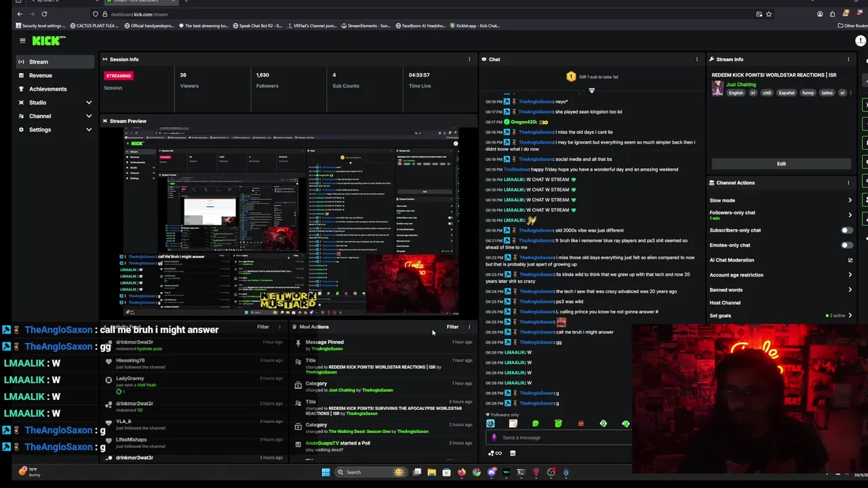Click Just Chatting category link
Image resolution: width=868 pixels, height=488 pixels.
[x=741, y=85]
